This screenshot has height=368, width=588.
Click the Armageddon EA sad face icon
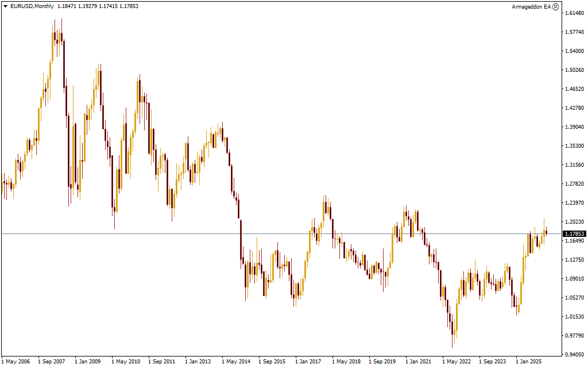[555, 6]
